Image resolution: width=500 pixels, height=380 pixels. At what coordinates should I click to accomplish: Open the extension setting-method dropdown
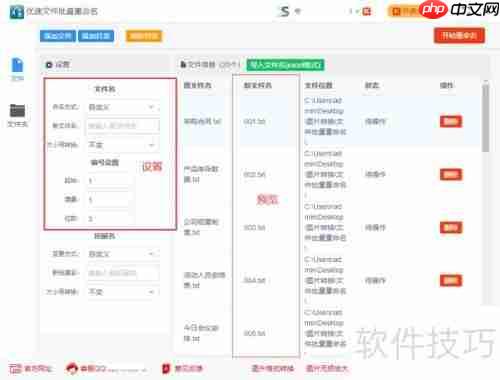pyautogui.click(x=123, y=254)
